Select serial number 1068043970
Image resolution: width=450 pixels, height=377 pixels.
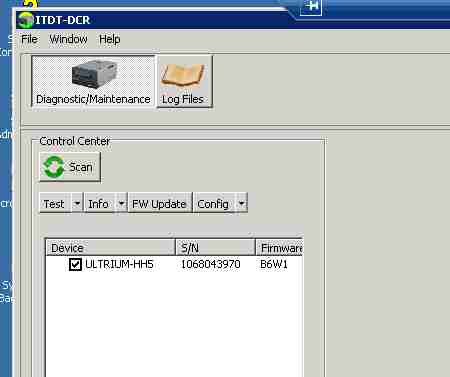tap(210, 264)
